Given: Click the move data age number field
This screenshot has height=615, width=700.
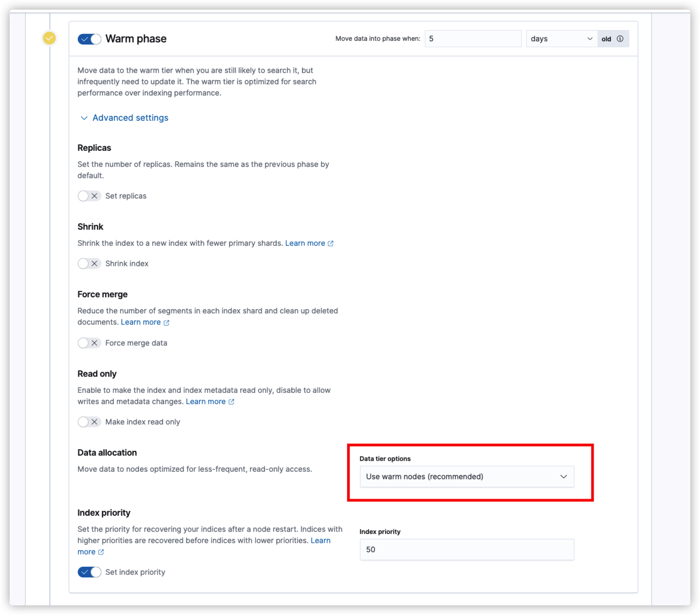Looking at the screenshot, I should (473, 39).
